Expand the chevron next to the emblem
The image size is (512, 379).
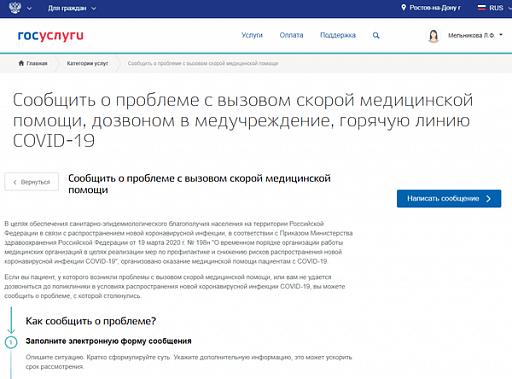(29, 8)
